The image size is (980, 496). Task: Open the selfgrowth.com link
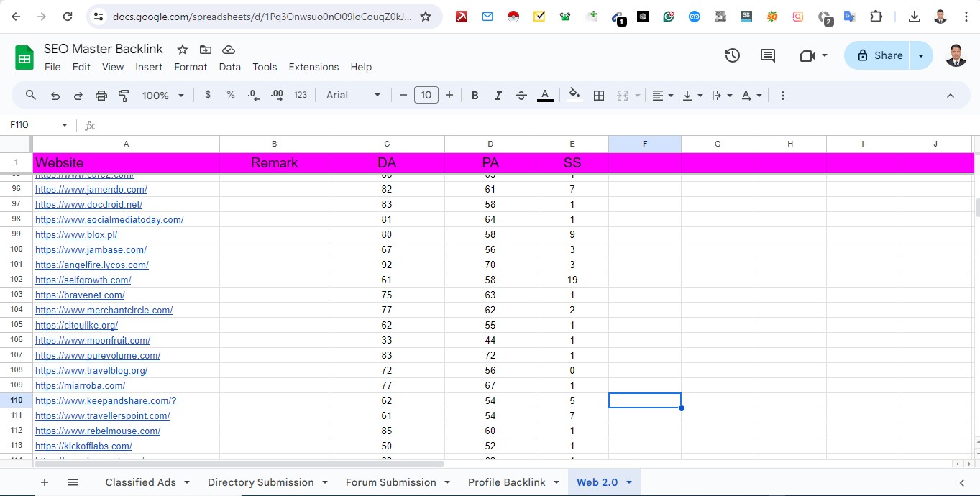pos(83,280)
